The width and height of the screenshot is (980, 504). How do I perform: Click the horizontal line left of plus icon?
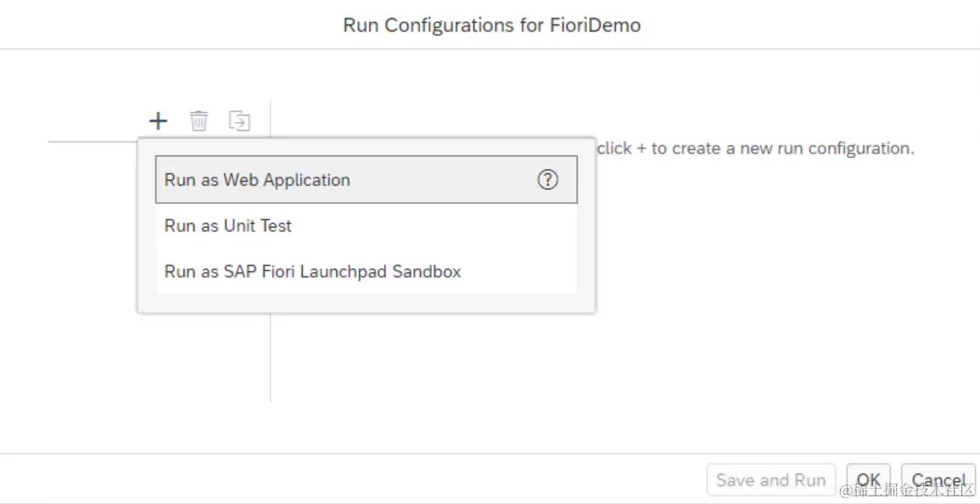[x=93, y=142]
